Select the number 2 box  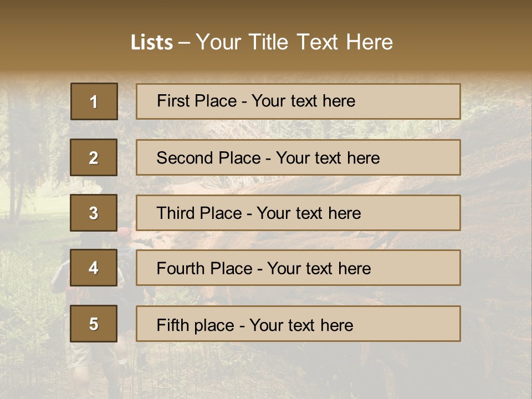94,157
